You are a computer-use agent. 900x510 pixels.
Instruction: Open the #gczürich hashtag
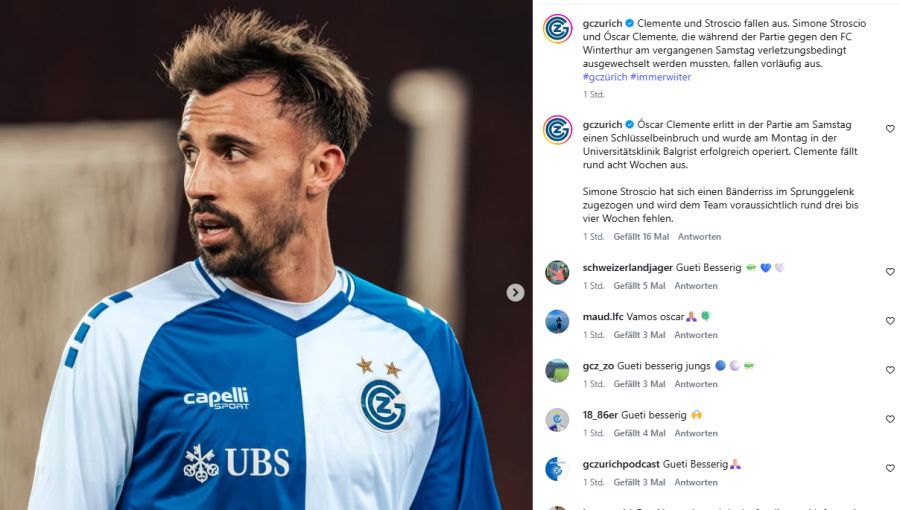point(605,77)
